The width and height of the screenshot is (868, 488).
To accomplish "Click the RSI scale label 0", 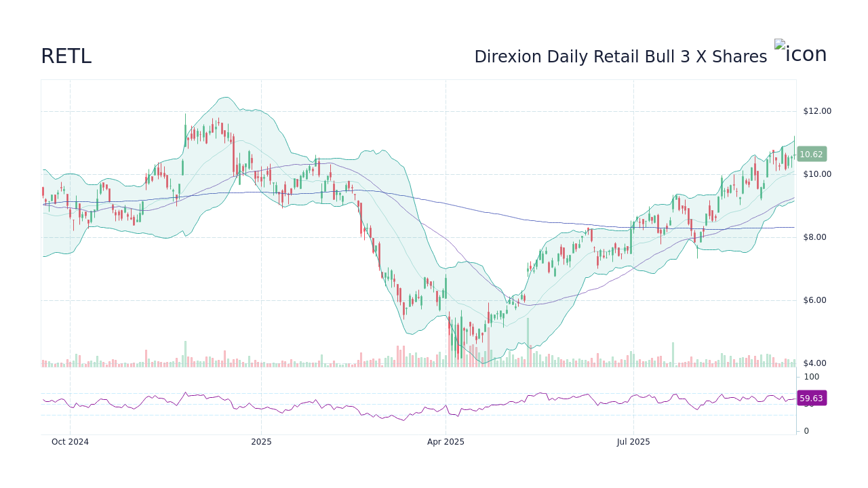I will click(x=806, y=431).
